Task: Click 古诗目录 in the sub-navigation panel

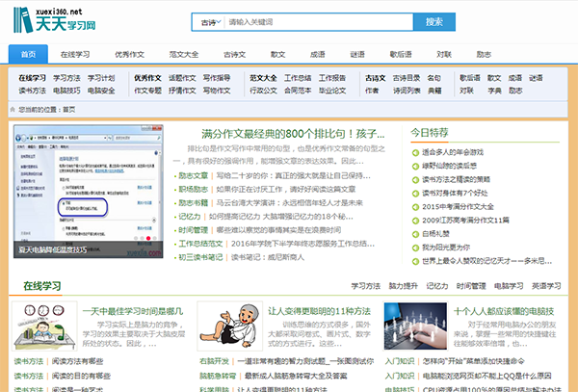Action: (407, 78)
